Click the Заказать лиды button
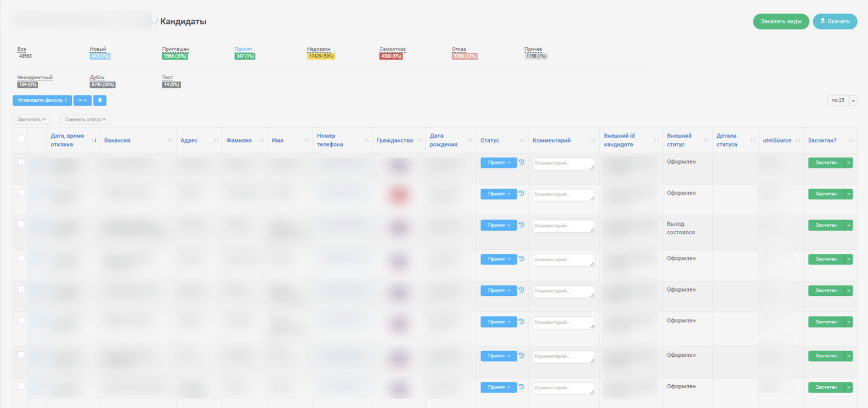Screen dimensions: 868x408 pyautogui.click(x=780, y=21)
